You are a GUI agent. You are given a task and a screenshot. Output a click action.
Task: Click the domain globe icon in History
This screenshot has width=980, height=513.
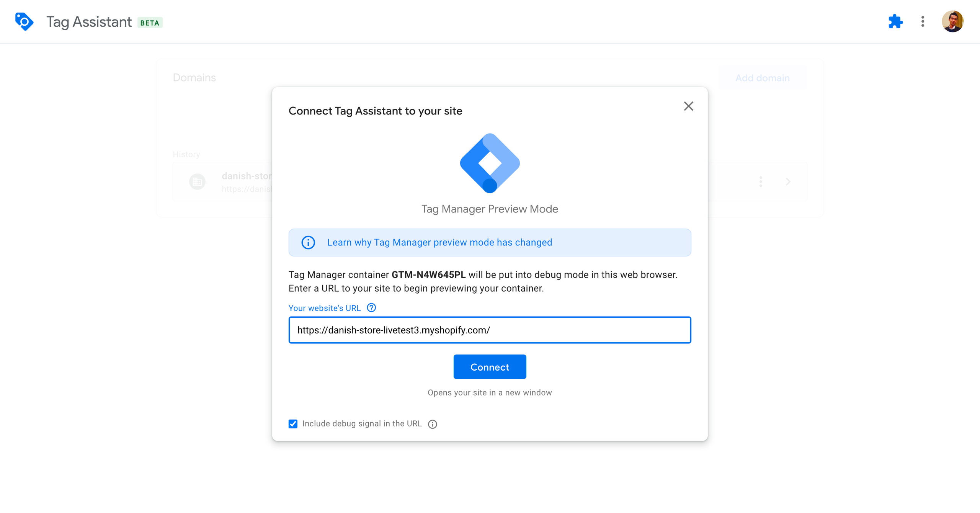197,182
